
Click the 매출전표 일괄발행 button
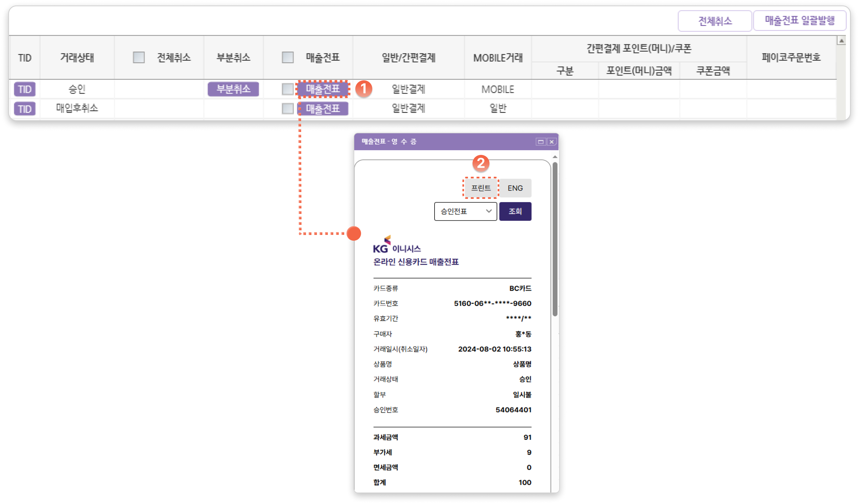(799, 21)
